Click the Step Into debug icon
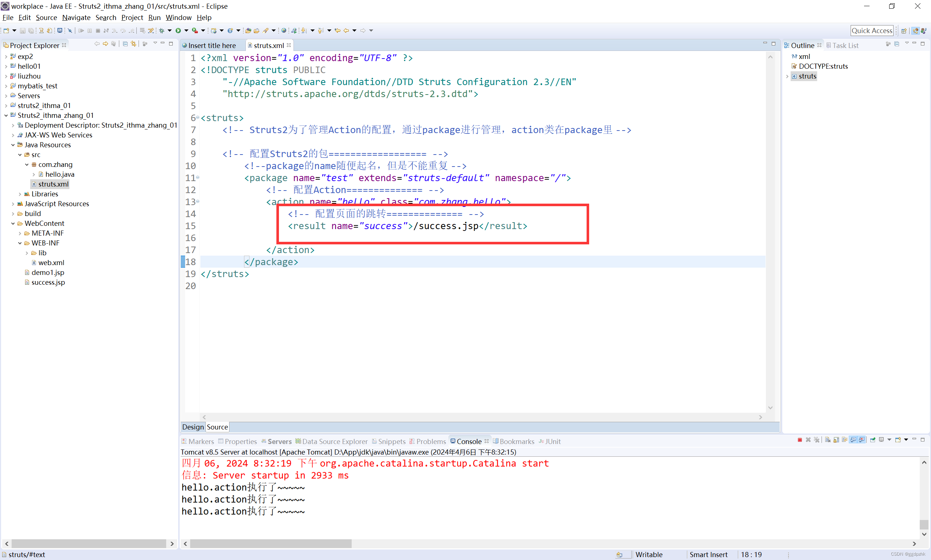931x560 pixels. [x=115, y=31]
